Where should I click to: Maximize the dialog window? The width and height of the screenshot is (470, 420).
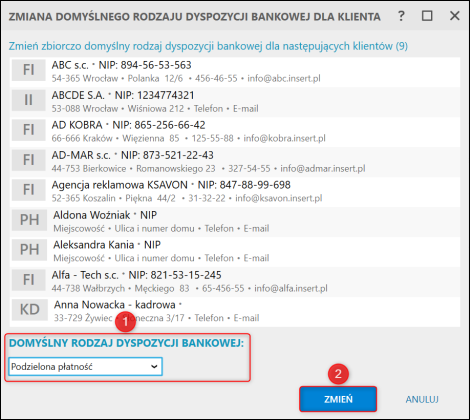(427, 16)
